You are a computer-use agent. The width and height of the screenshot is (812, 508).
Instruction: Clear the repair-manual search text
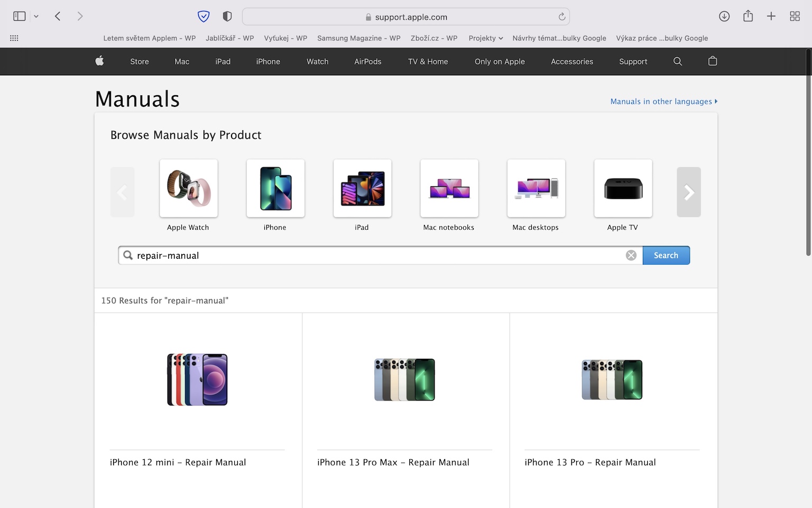(x=631, y=256)
